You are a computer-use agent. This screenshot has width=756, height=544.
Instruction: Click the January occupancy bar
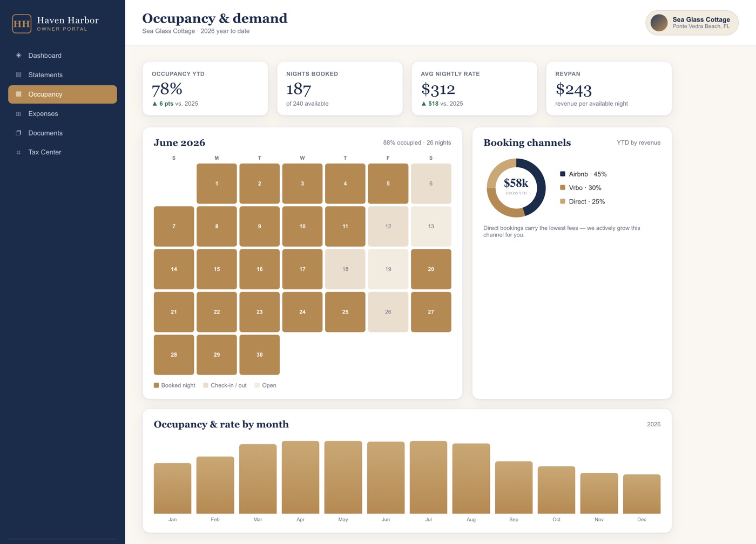(x=172, y=488)
